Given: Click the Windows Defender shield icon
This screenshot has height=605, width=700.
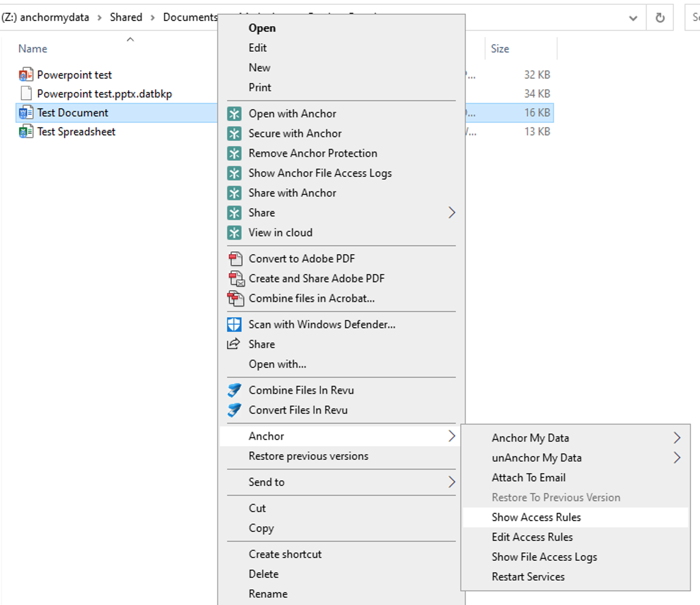Looking at the screenshot, I should 234,325.
